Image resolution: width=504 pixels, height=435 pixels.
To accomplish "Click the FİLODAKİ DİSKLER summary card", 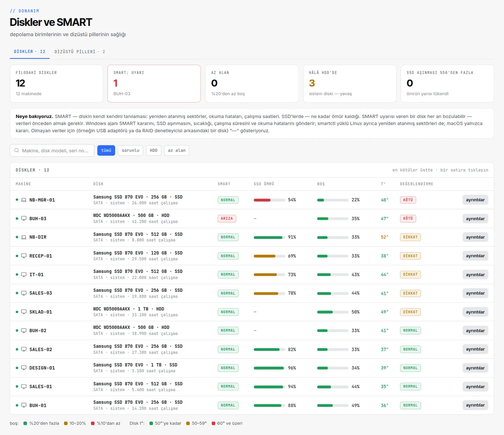I will click(57, 83).
